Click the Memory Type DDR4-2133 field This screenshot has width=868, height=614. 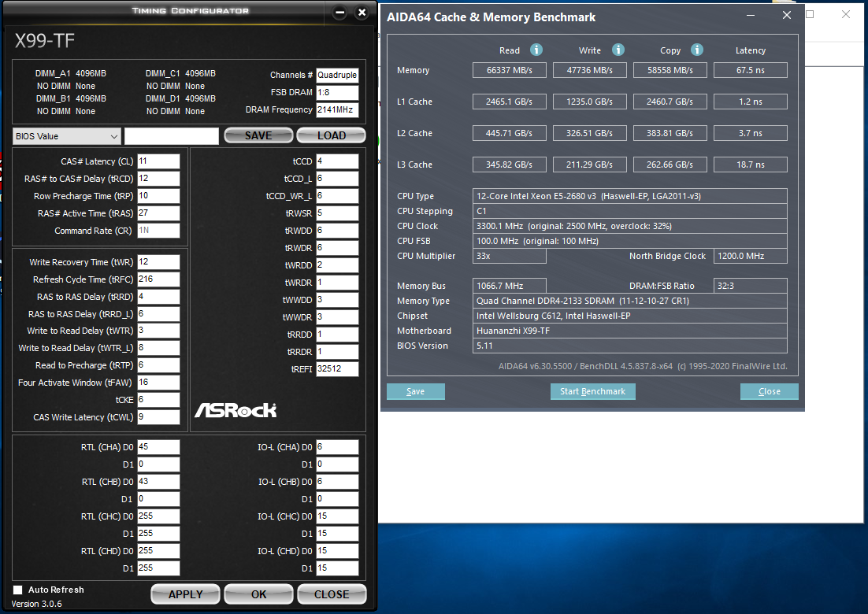coord(630,301)
